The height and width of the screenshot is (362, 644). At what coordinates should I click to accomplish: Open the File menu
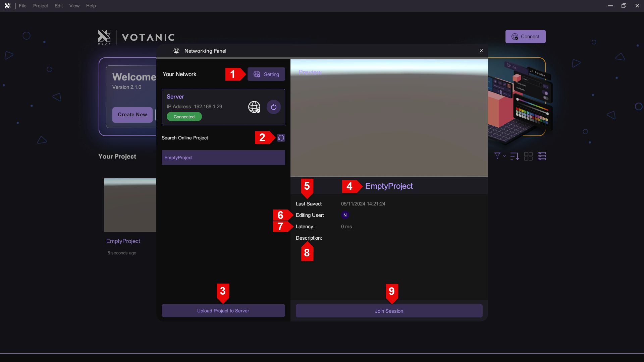tap(22, 6)
